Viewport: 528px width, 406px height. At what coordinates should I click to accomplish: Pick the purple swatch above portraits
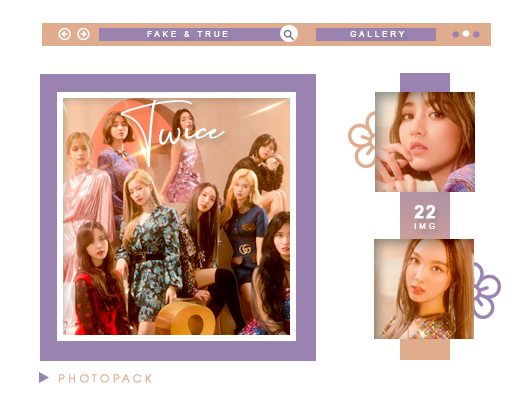click(x=425, y=82)
